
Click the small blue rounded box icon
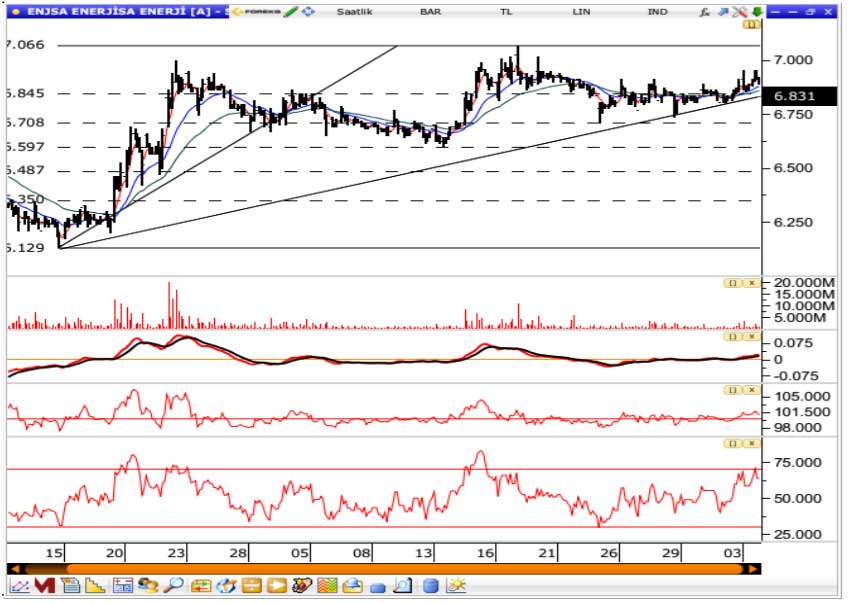[377, 587]
